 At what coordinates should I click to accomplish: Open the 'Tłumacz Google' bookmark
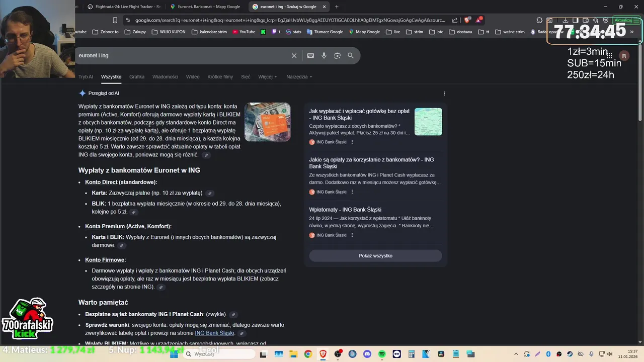[x=324, y=32]
